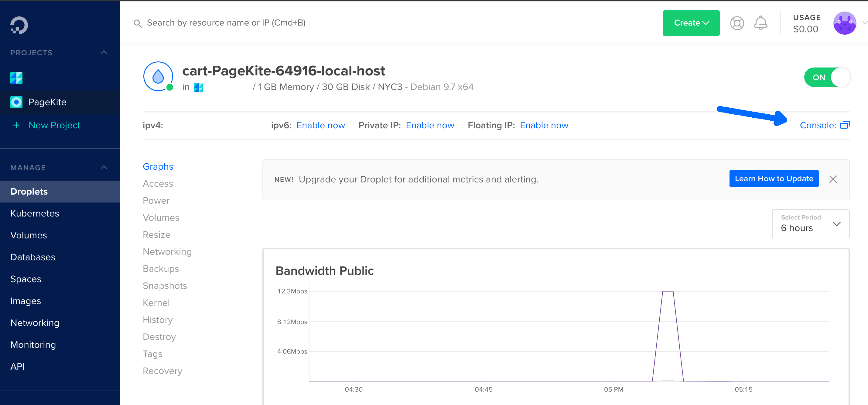Expand the account menu chevron
Viewport: 868px width, 405px height.
coord(864,22)
